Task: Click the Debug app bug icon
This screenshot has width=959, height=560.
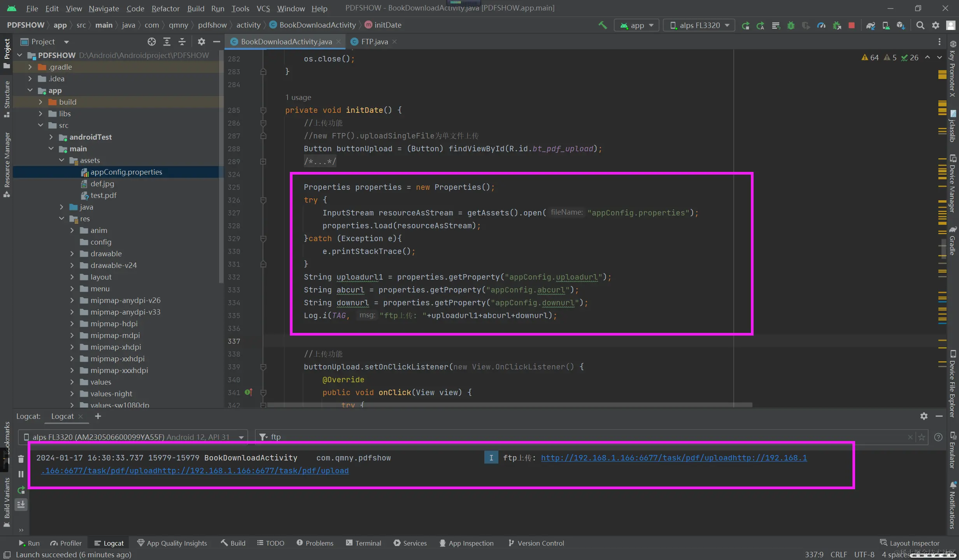Action: pos(791,25)
